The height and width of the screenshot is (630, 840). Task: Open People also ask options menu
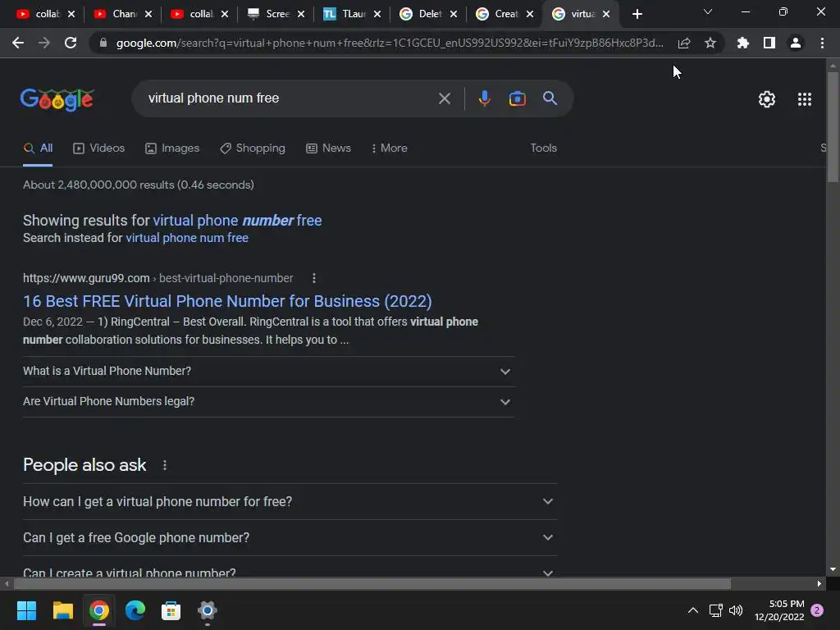[164, 465]
